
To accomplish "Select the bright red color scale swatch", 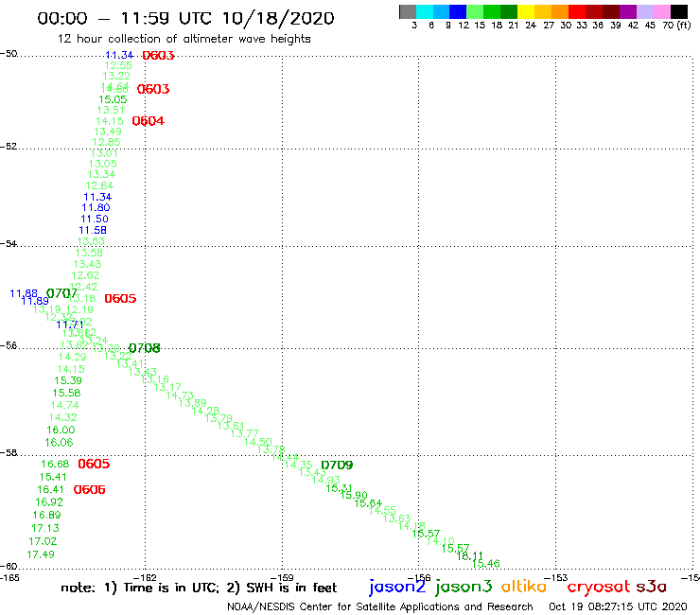I will click(x=577, y=11).
